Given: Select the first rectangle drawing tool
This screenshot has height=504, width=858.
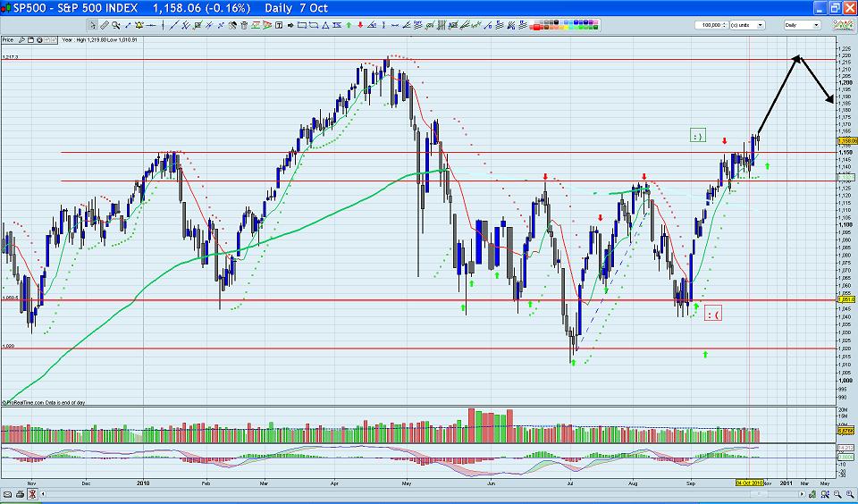Looking at the screenshot, I should click(301, 25).
